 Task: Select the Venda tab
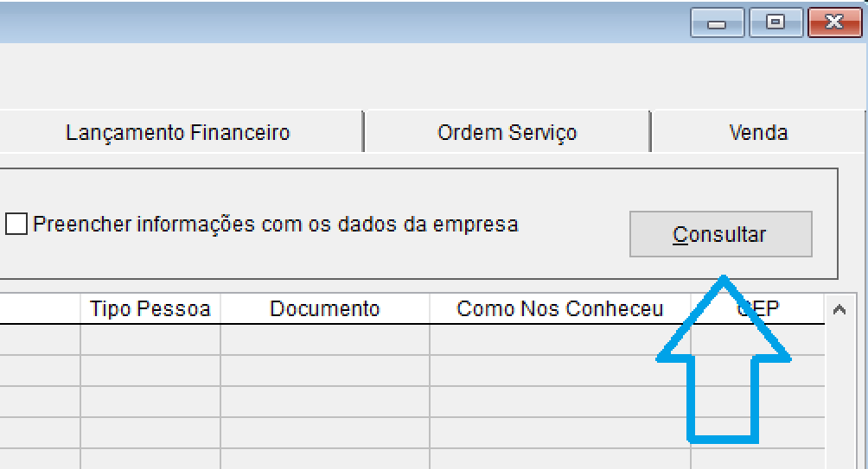757,133
